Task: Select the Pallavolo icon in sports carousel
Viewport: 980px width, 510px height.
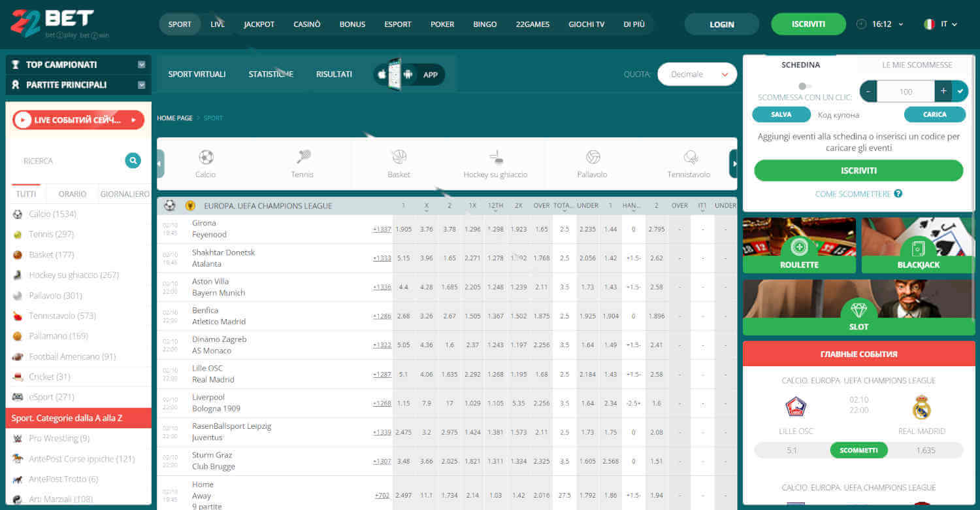Action: (593, 157)
